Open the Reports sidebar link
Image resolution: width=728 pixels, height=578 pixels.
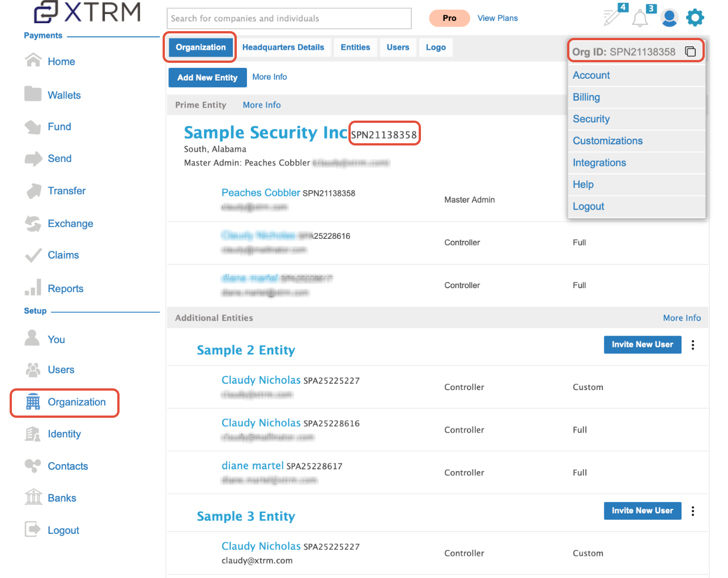tap(66, 289)
